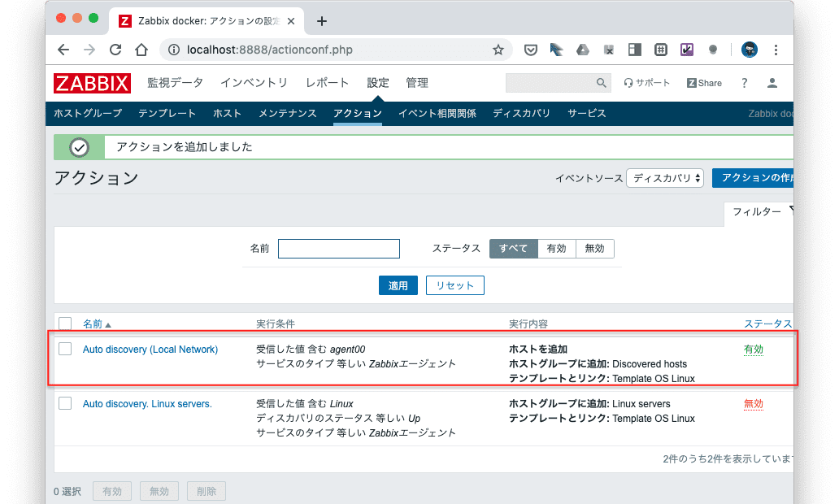
Task: Click the bottom 有効 bulk enable button
Action: coord(112,491)
